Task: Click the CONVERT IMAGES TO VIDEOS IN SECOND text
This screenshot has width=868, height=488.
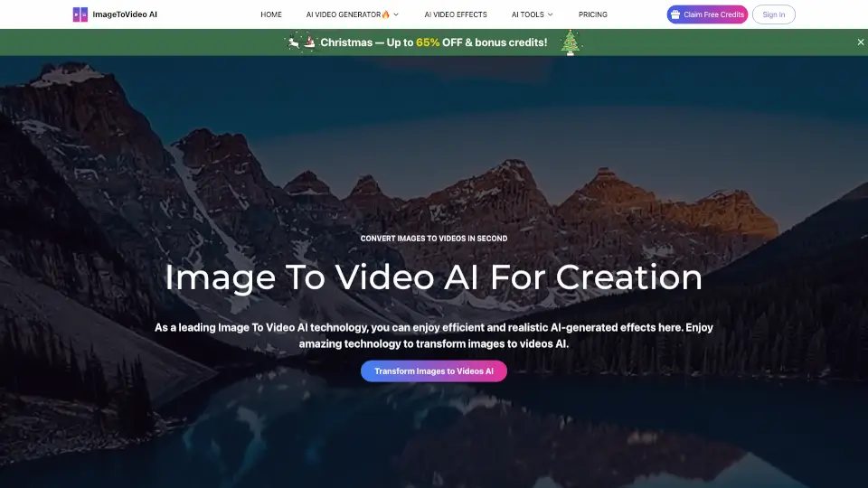Action: [433, 239]
